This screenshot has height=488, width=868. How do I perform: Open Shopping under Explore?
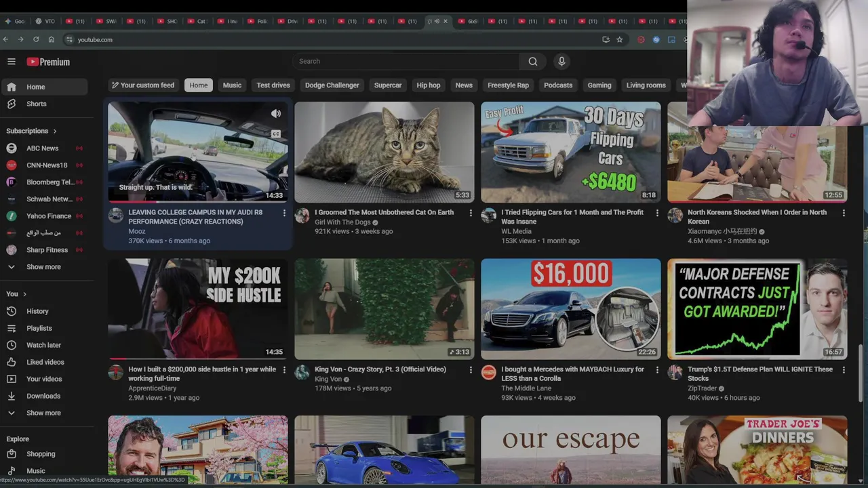pos(45,454)
